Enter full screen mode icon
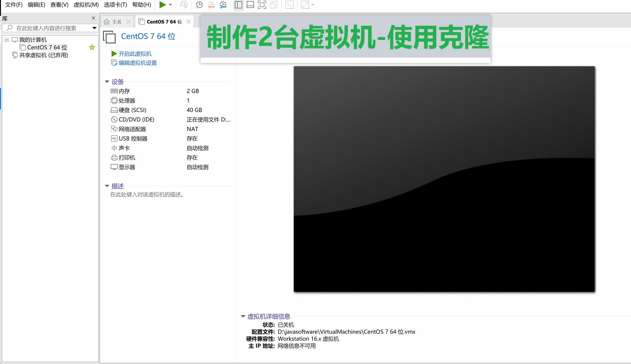 (x=262, y=5)
